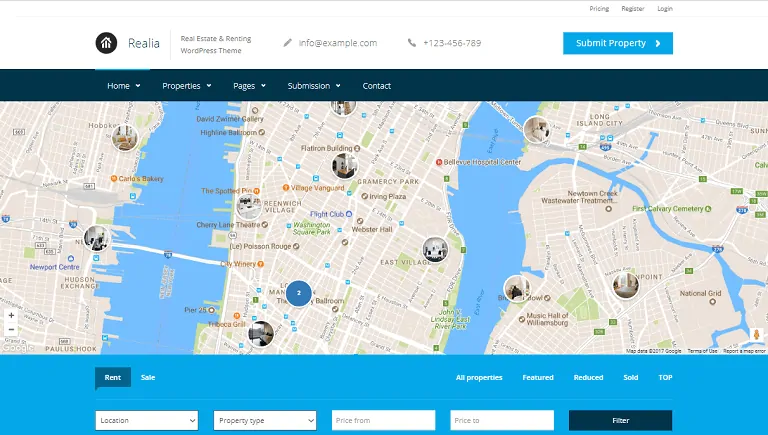
Task: Open the Login link
Action: pyautogui.click(x=665, y=8)
